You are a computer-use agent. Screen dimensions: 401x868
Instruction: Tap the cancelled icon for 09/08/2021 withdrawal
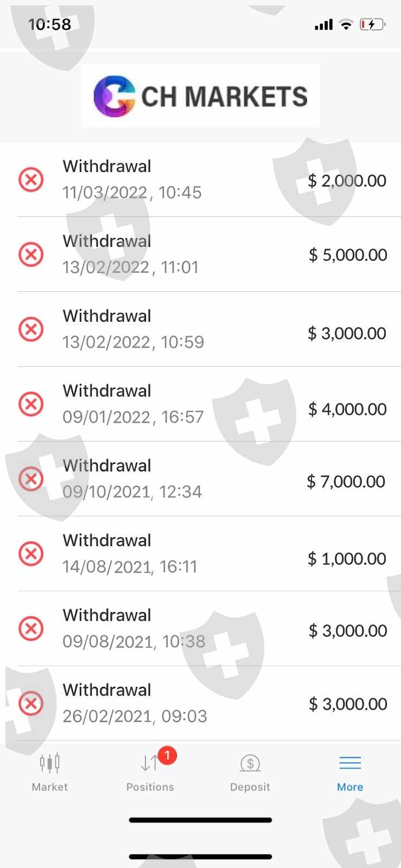(31, 629)
